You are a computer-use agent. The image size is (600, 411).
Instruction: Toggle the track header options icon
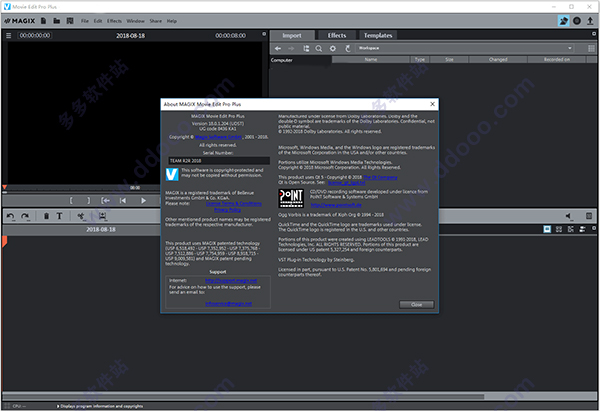pyautogui.click(x=582, y=229)
